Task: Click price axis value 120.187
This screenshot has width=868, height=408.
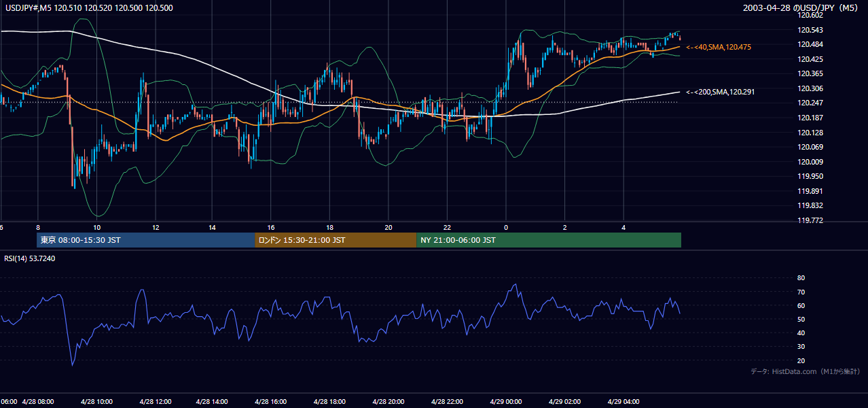Action: (x=810, y=118)
